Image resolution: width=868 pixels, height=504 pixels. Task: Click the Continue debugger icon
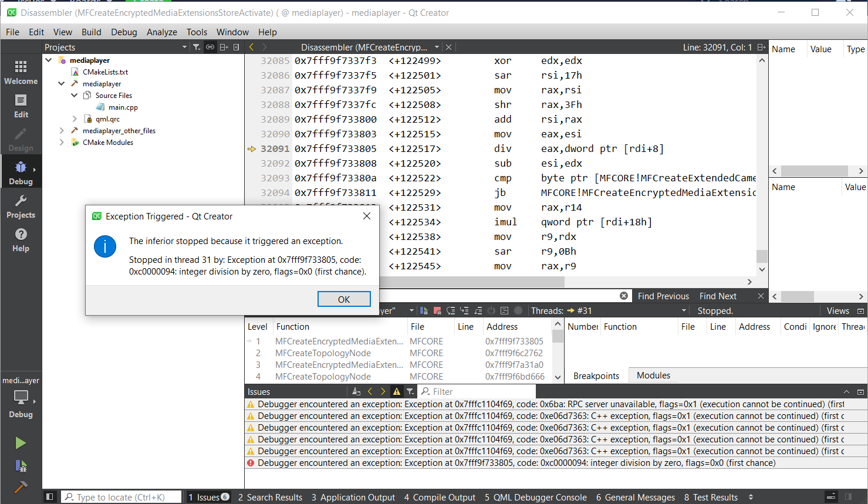click(424, 310)
